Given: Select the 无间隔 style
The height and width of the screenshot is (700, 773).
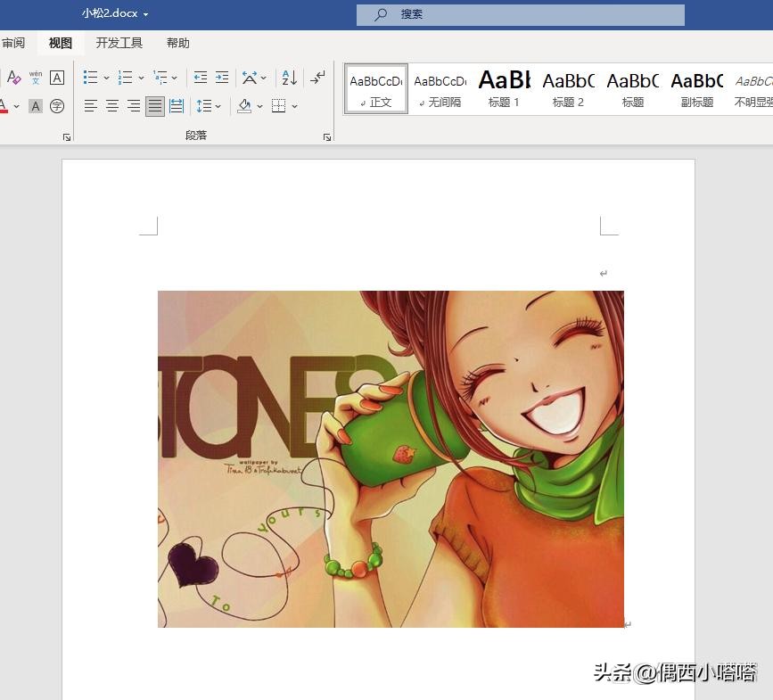Looking at the screenshot, I should [440, 89].
